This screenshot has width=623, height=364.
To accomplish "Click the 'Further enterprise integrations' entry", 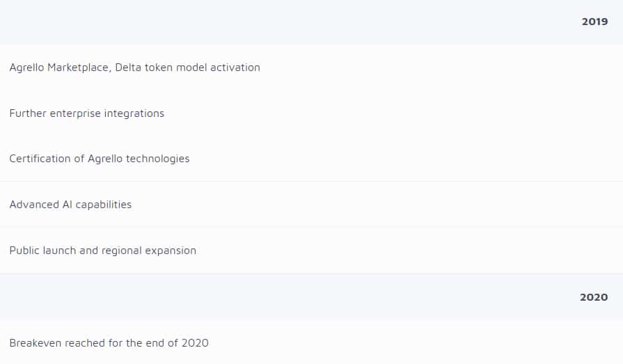I will coord(87,113).
